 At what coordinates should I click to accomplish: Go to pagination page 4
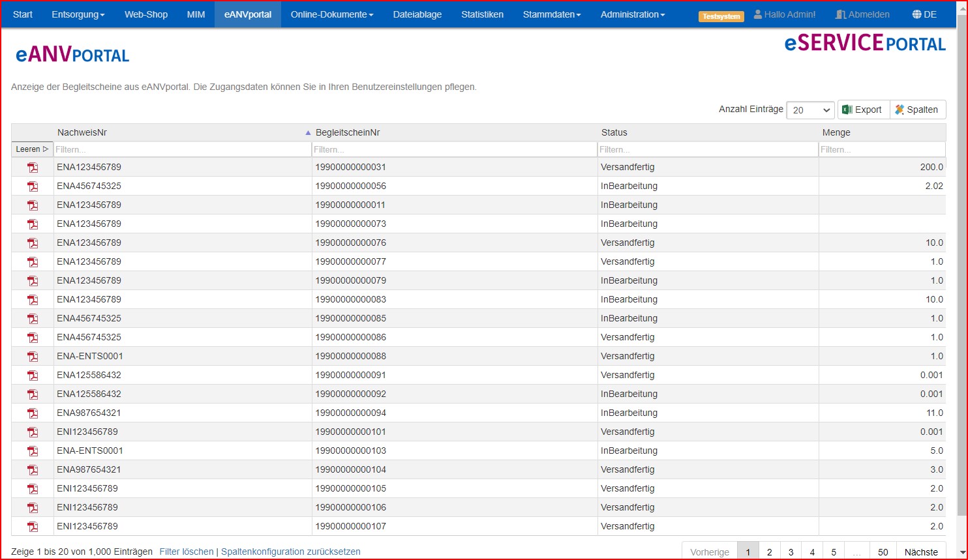[x=812, y=552]
